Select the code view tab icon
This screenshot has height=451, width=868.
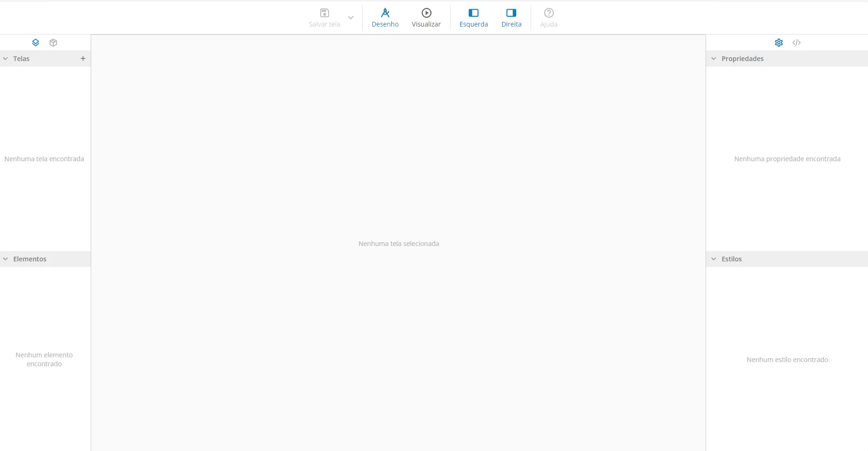(796, 42)
